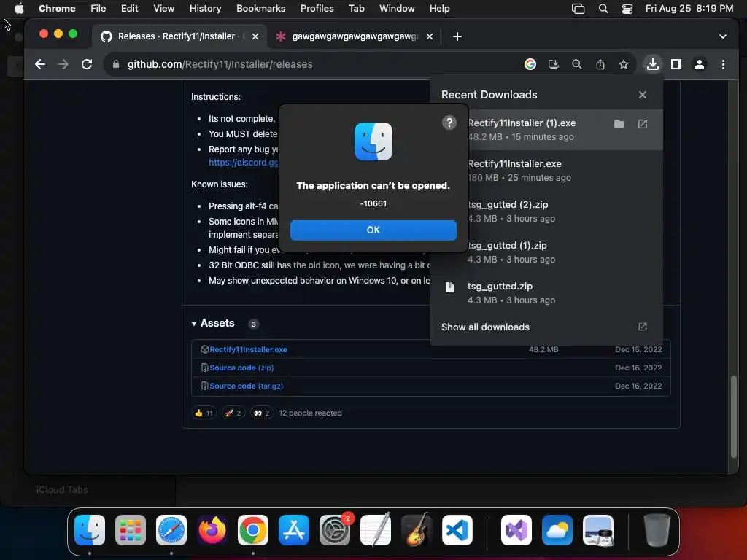Open the Profiles menu
Image resolution: width=747 pixels, height=560 pixels.
[x=317, y=9]
